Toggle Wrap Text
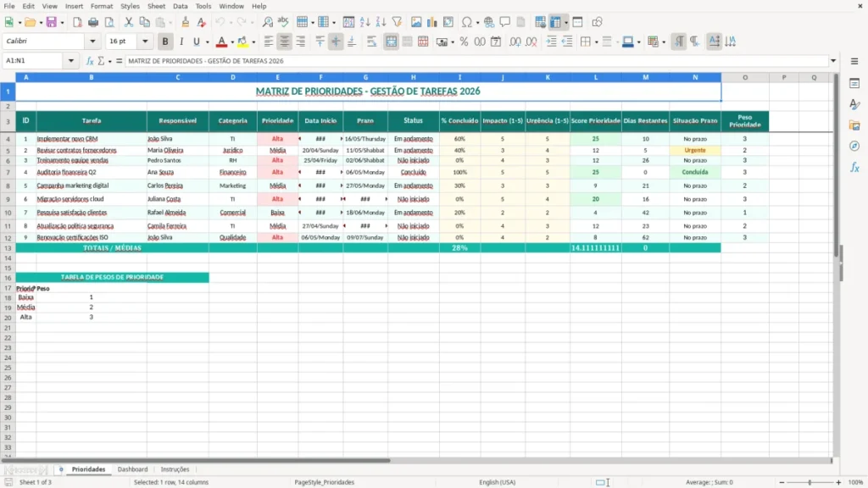 point(371,42)
